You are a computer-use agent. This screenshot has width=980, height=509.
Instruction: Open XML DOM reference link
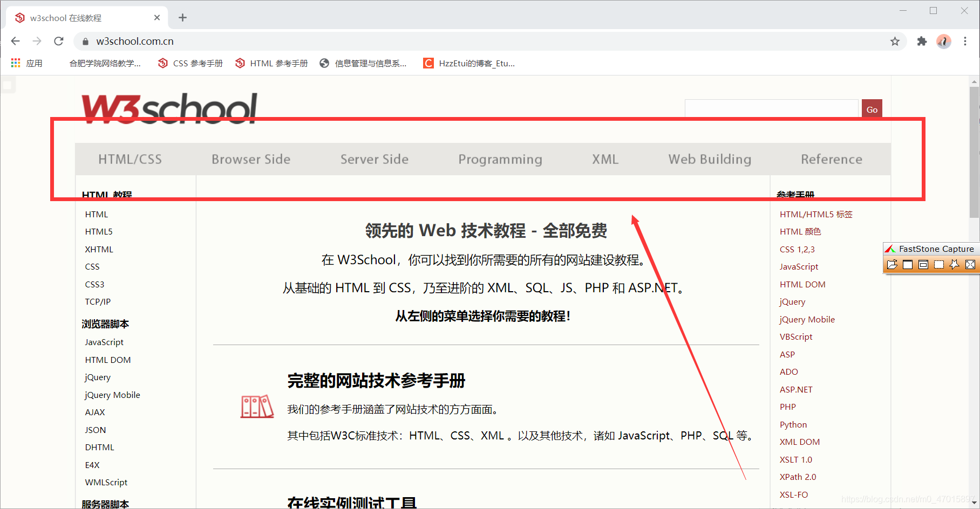click(x=800, y=442)
